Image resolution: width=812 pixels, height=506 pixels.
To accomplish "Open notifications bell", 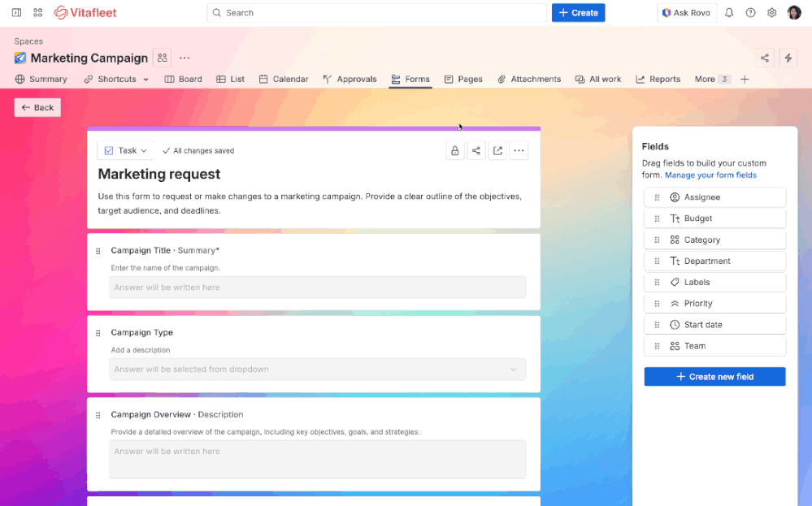I will click(x=729, y=12).
